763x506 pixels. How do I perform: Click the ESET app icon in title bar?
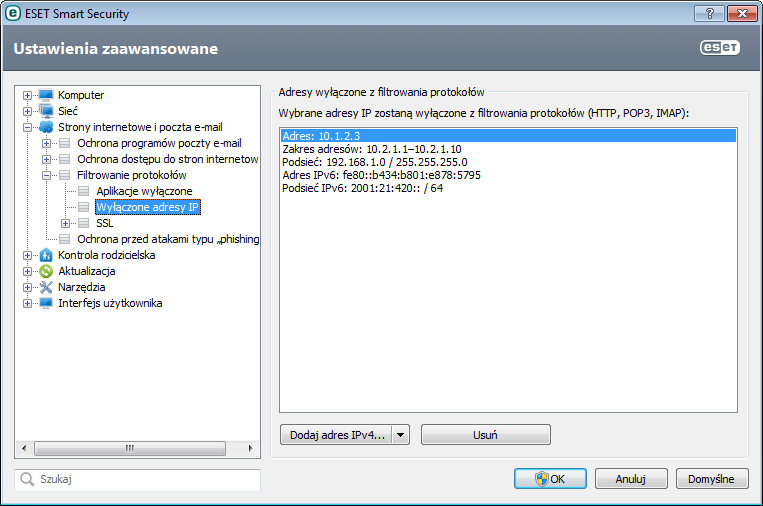13,13
